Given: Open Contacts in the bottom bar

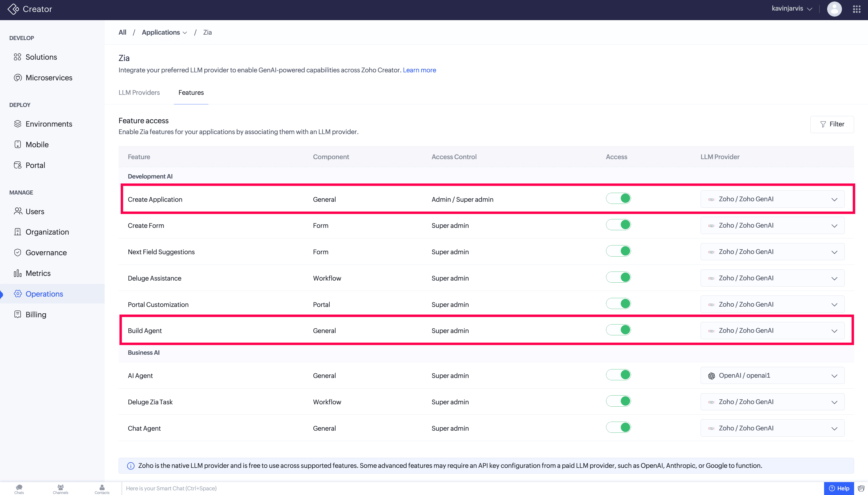Looking at the screenshot, I should [x=102, y=489].
